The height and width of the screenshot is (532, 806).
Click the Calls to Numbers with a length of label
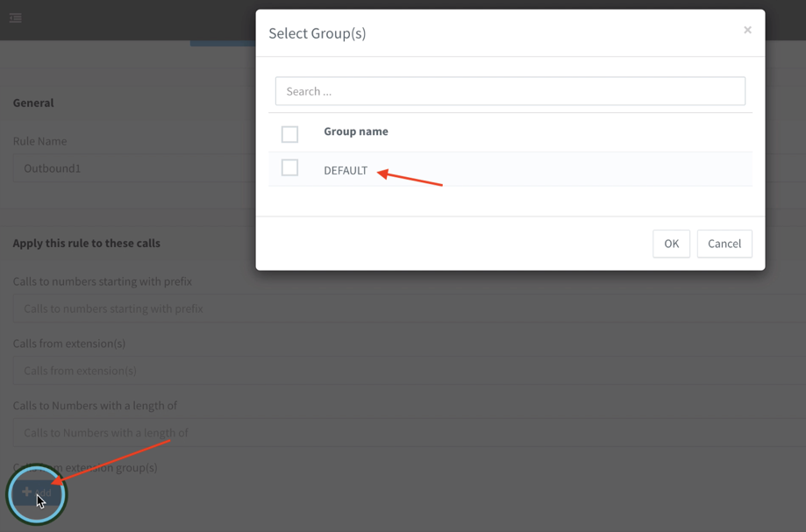pos(95,406)
